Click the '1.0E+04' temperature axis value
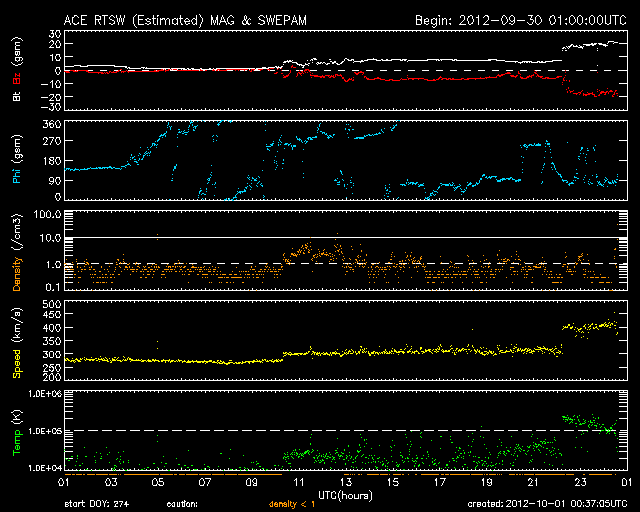The width and height of the screenshot is (640, 512). (45, 468)
